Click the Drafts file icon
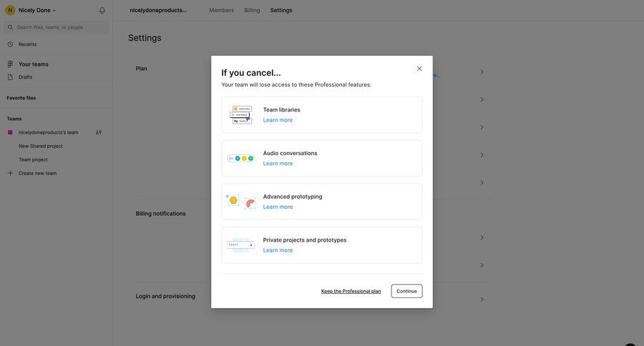 coord(10,77)
